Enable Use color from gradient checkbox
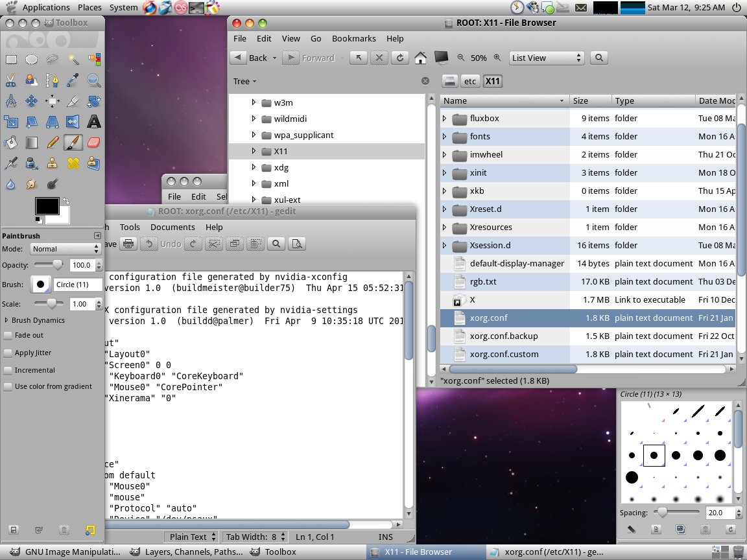747x560 pixels. coord(8,387)
